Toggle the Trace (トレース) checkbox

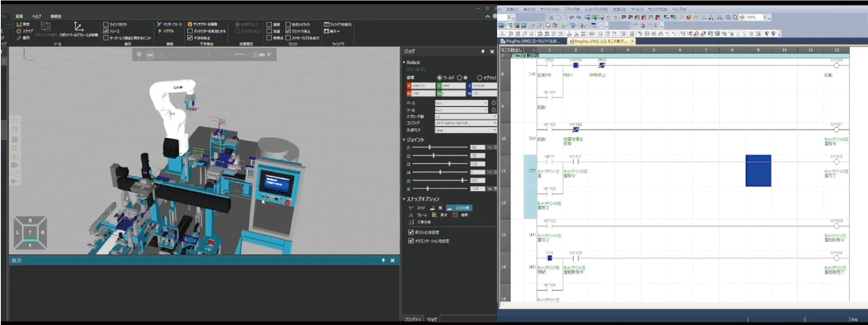click(105, 31)
